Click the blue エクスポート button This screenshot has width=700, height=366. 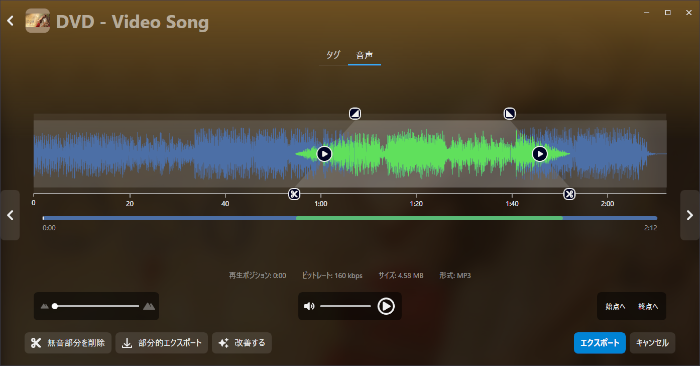600,343
